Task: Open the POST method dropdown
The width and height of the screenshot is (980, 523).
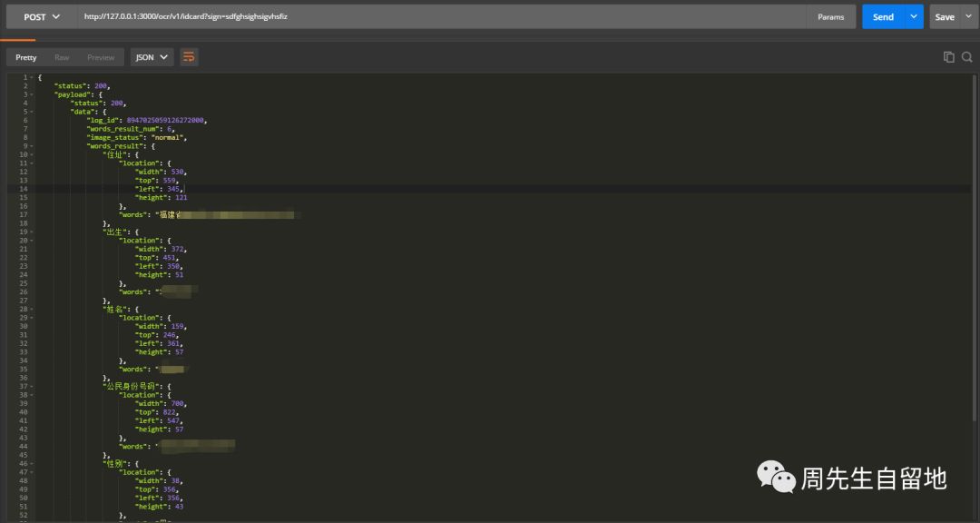Action: point(41,17)
